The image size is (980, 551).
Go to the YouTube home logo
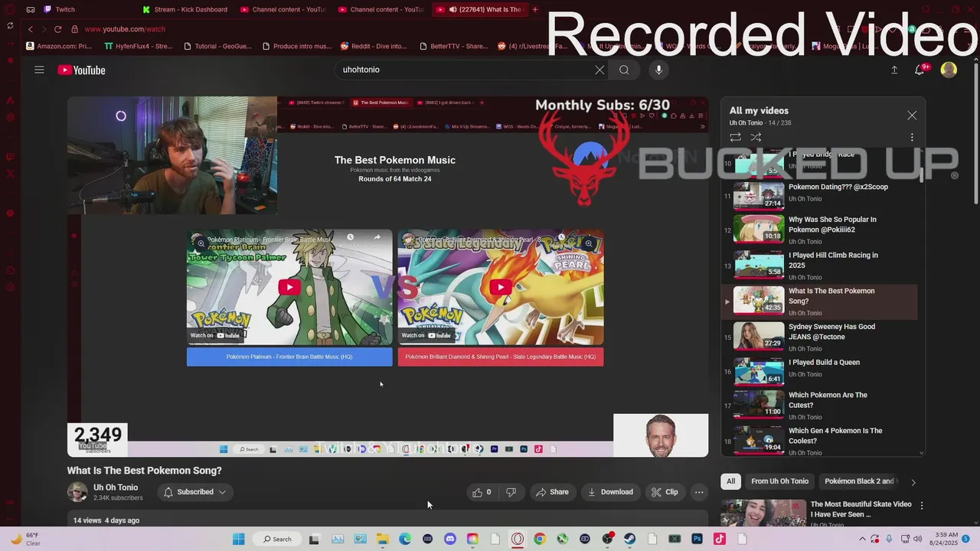point(81,70)
